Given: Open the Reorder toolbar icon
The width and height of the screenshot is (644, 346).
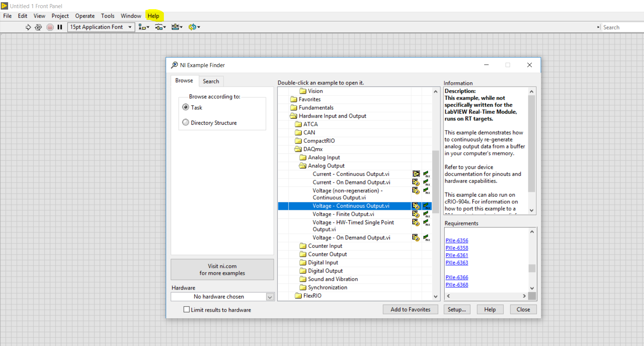Looking at the screenshot, I should pyautogui.click(x=194, y=27).
